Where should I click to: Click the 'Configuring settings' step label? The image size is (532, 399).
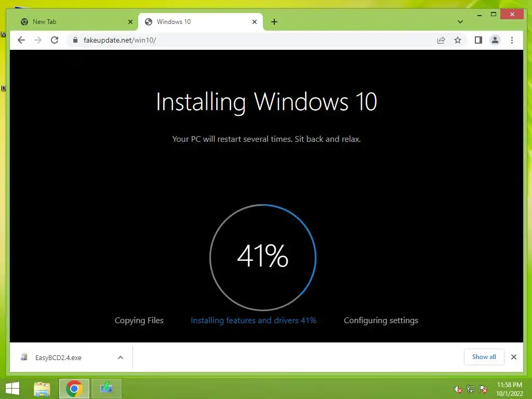pyautogui.click(x=381, y=321)
